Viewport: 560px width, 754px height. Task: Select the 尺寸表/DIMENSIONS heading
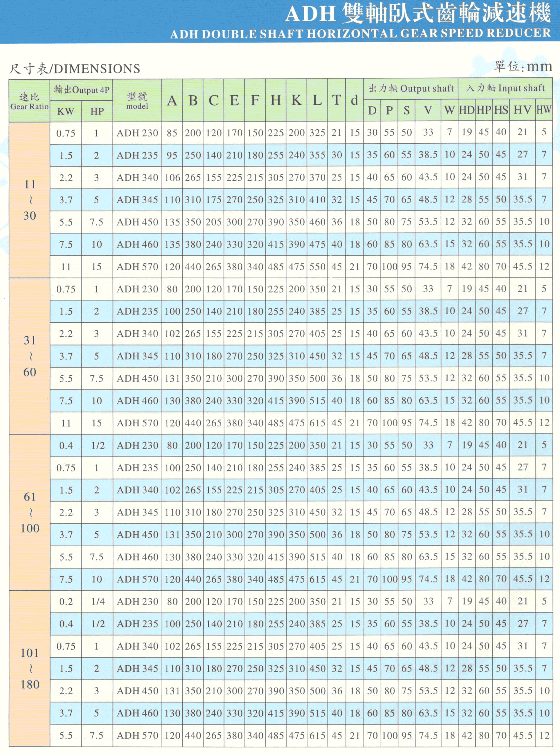tap(75, 68)
